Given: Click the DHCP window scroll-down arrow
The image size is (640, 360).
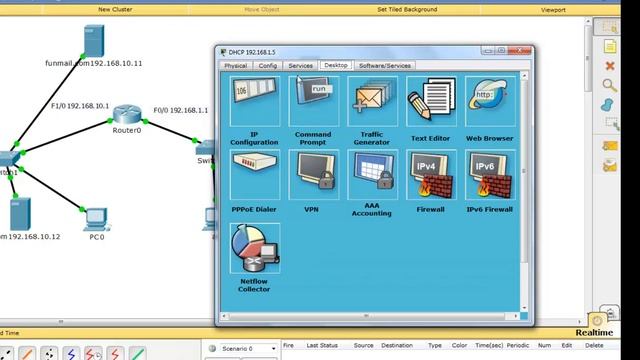Looking at the screenshot, I should pyautogui.click(x=524, y=308).
